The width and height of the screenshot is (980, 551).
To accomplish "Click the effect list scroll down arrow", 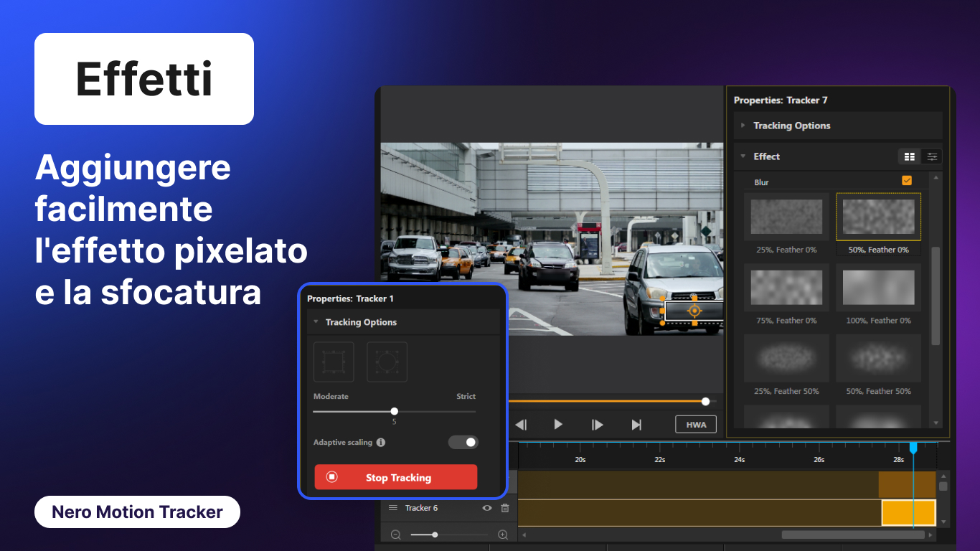I will pos(936,423).
